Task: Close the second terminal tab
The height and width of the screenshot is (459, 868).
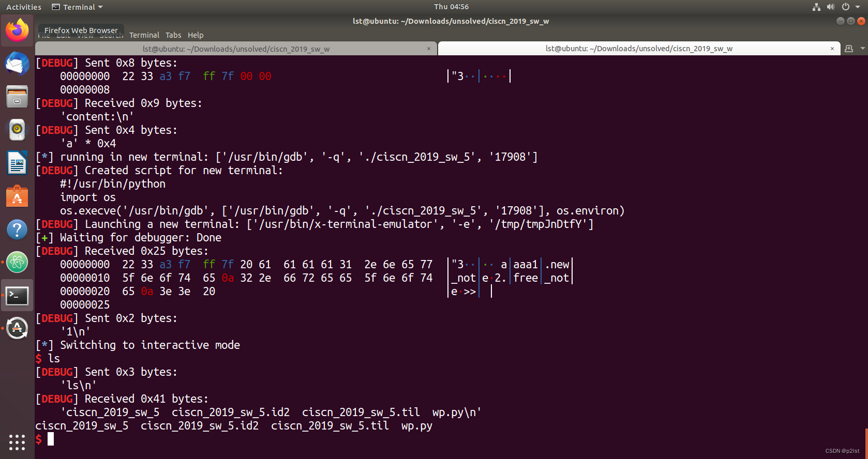Action: click(832, 49)
